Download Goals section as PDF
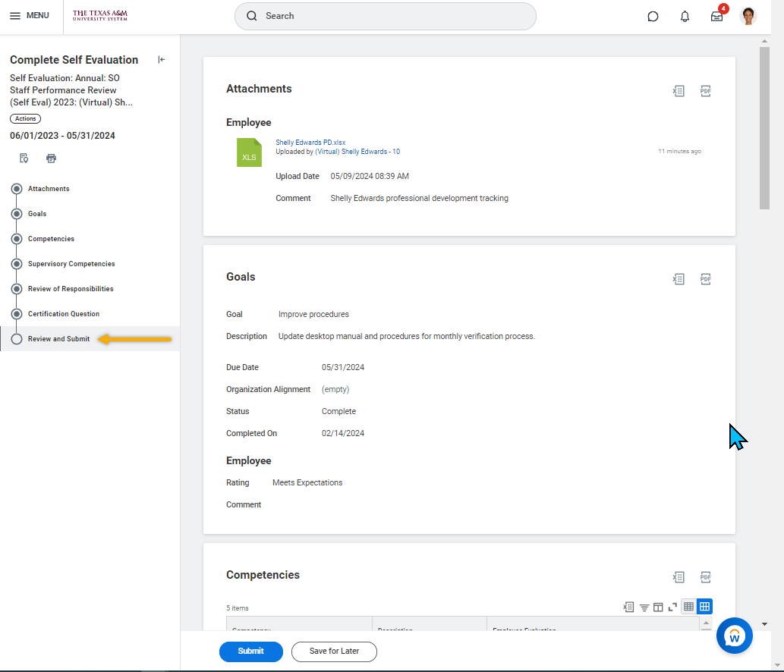Screen dimensions: 784x672 coord(705,279)
